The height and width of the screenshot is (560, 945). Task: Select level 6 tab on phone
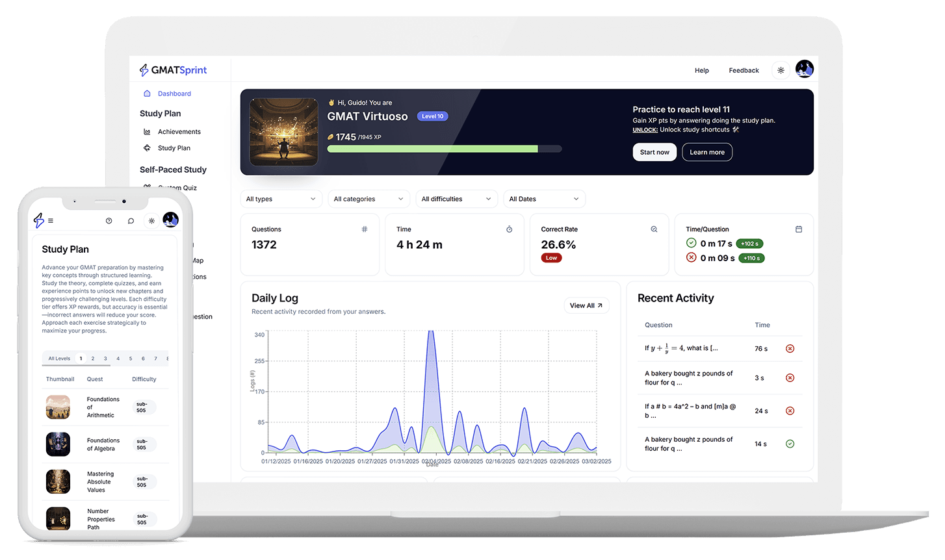click(x=143, y=359)
